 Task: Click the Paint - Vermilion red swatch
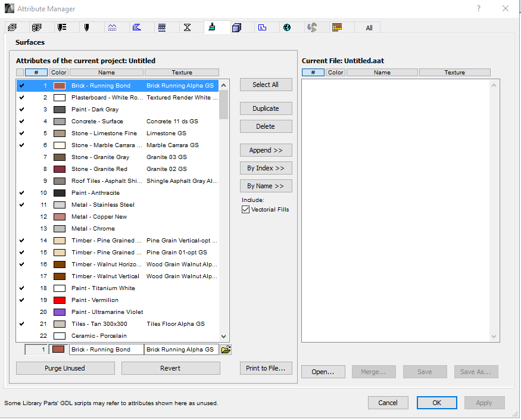[x=60, y=300]
